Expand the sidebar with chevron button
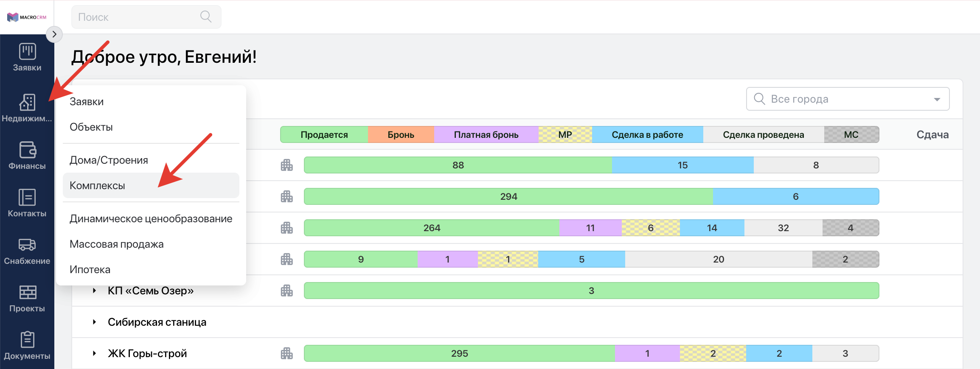 (54, 34)
